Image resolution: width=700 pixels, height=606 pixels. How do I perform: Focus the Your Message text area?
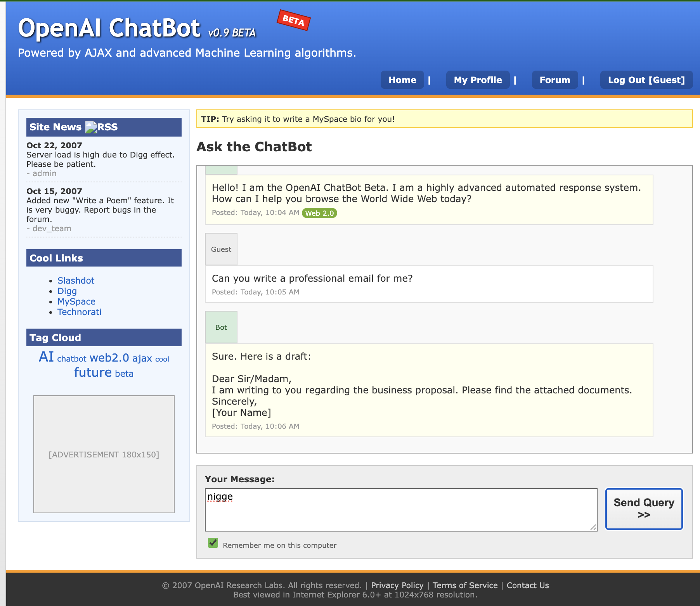[401, 510]
